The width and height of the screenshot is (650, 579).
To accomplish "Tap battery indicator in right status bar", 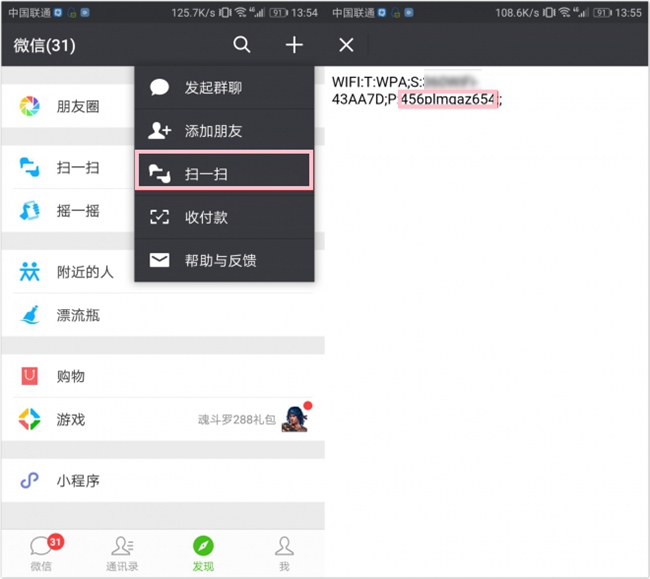I will (x=601, y=13).
